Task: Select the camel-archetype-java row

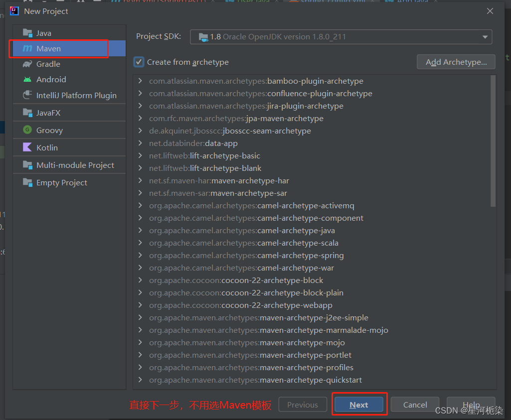Action: coord(311,230)
